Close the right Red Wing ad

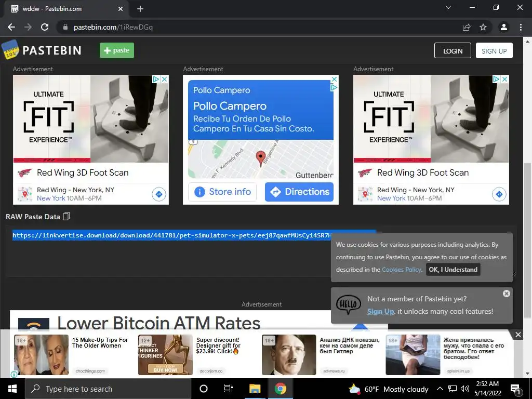(x=505, y=79)
